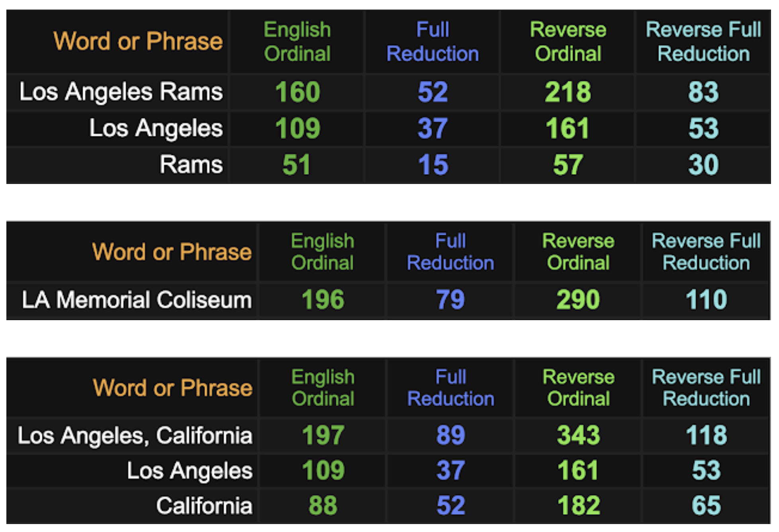Screen dimensions: 779x532
Task: Click Reverse Full Reduction value 83
Action: tap(703, 92)
